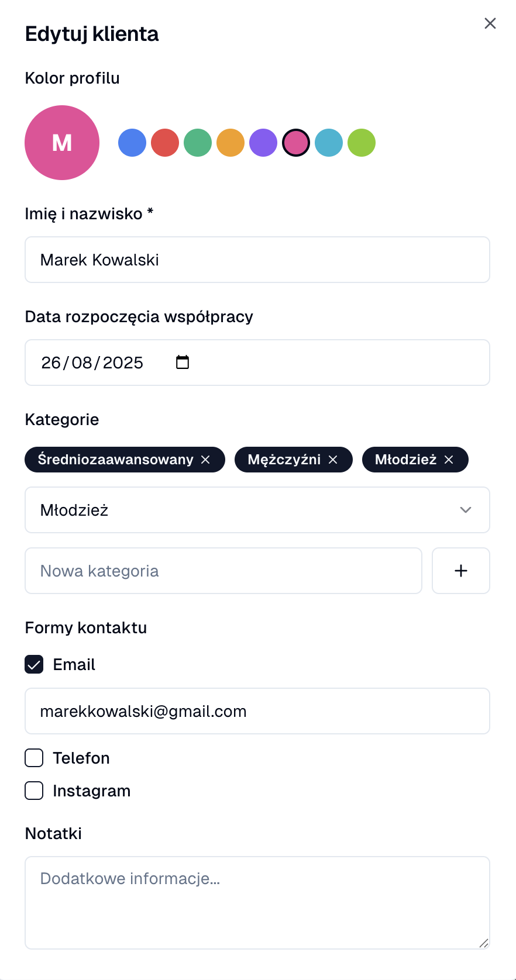This screenshot has width=516, height=980.
Task: Click the plus icon to add new category
Action: pos(460,570)
